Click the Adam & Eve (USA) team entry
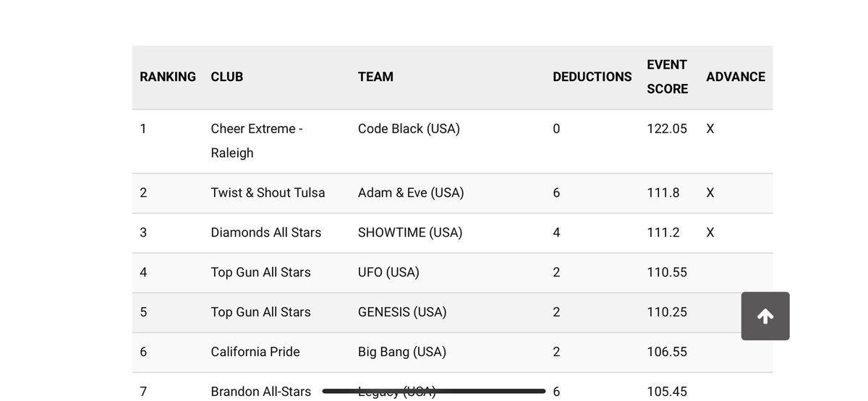Viewport: 868px width, 401px height. tap(411, 193)
